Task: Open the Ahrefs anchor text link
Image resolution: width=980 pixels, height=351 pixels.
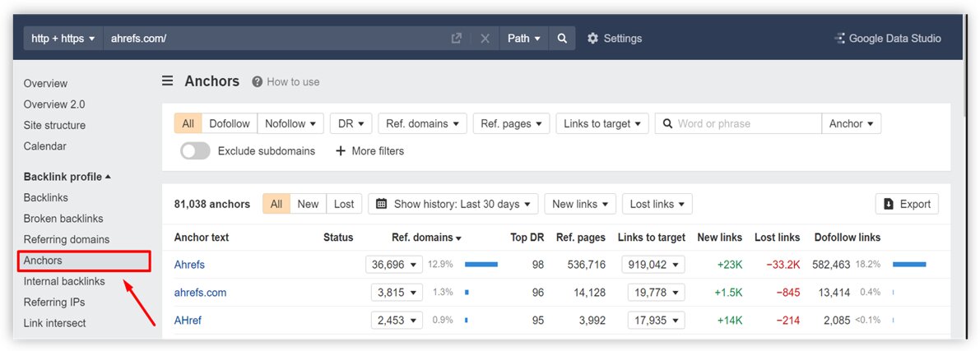Action: pos(189,265)
